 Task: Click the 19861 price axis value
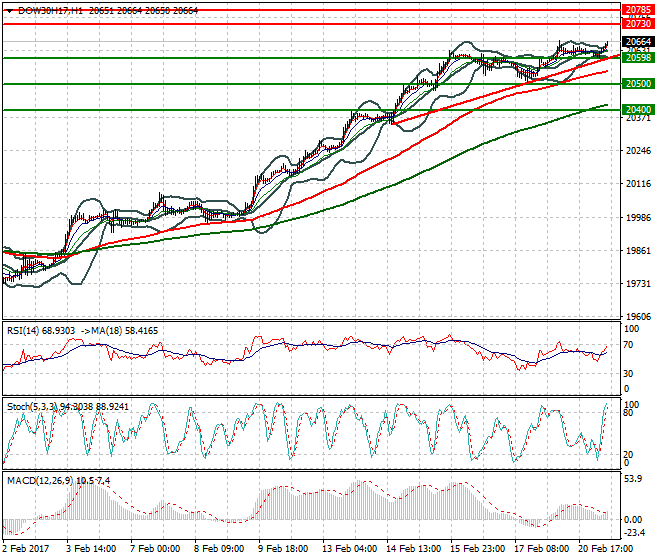tap(638, 251)
